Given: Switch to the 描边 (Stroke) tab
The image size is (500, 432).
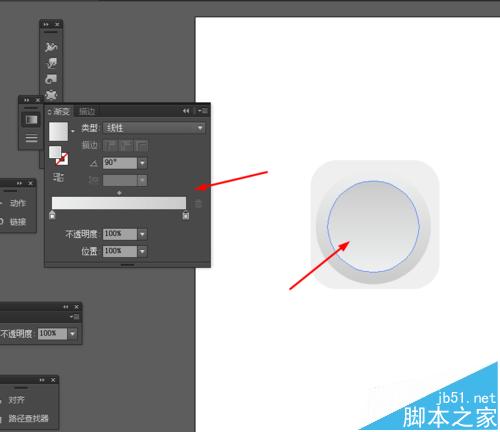Looking at the screenshot, I should coord(87,111).
